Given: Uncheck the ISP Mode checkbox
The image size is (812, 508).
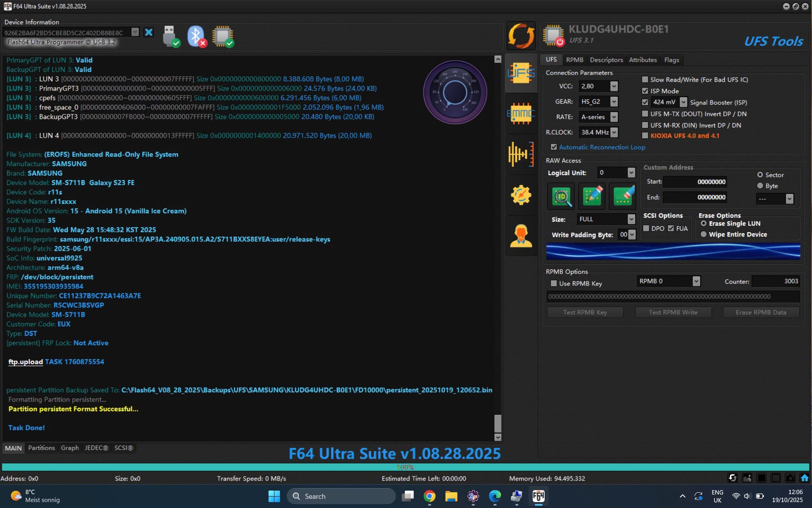Looking at the screenshot, I should tap(645, 91).
